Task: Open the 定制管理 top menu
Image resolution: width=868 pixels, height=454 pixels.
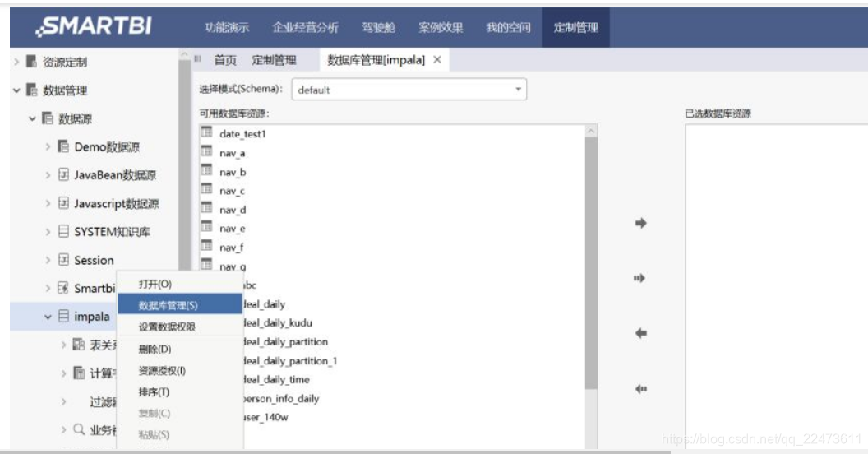Action: [x=575, y=27]
